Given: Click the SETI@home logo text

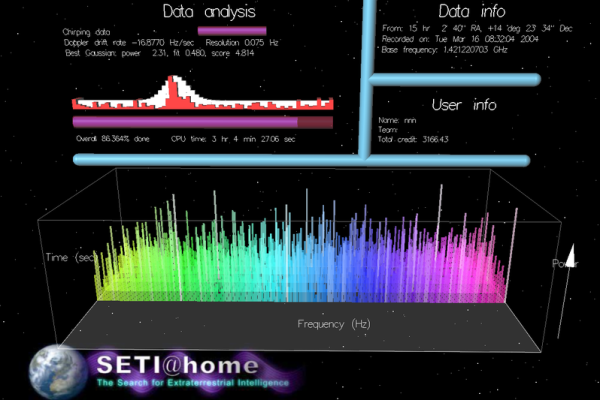Looking at the screenshot, I should pyautogui.click(x=178, y=364).
